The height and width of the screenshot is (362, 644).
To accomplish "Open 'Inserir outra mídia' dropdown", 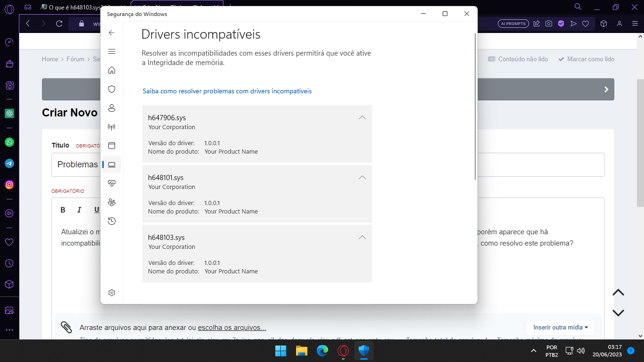I will tap(561, 328).
